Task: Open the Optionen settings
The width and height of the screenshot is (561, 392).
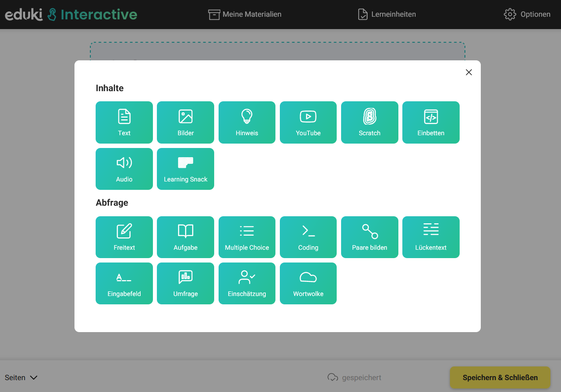Action: tap(527, 14)
